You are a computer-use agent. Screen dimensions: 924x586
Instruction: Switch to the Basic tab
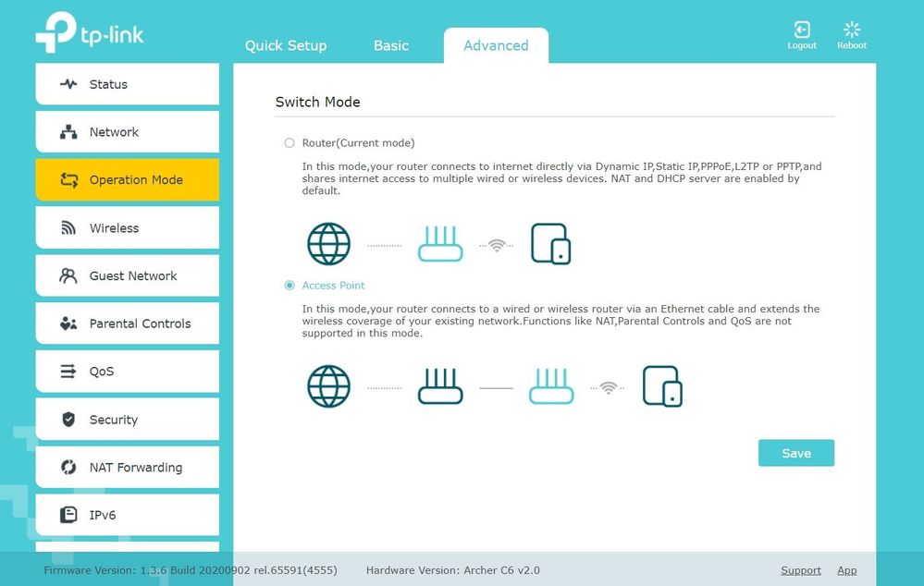coord(391,45)
